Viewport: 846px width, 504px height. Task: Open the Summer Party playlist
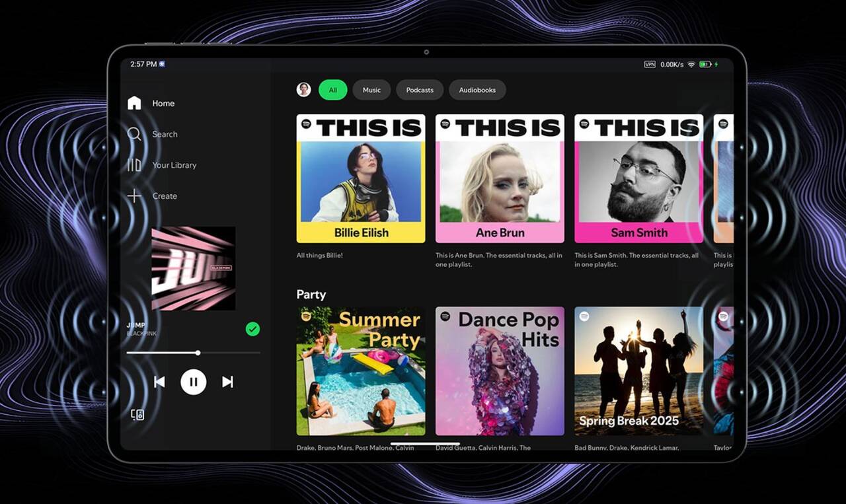361,371
